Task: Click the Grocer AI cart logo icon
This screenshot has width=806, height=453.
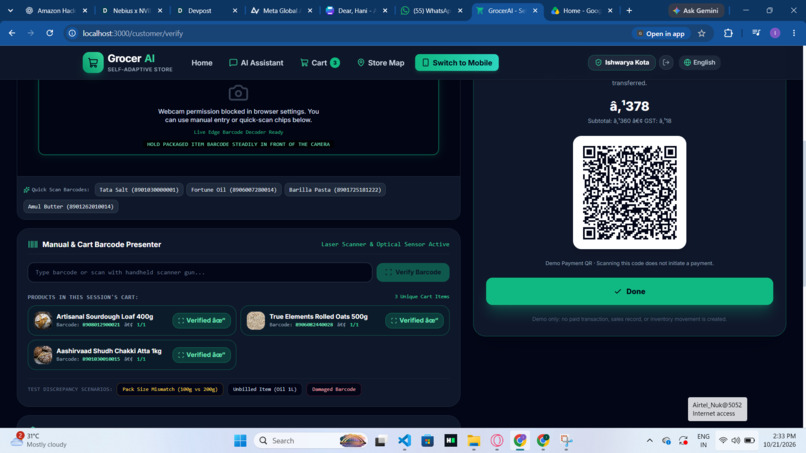Action: [x=93, y=63]
